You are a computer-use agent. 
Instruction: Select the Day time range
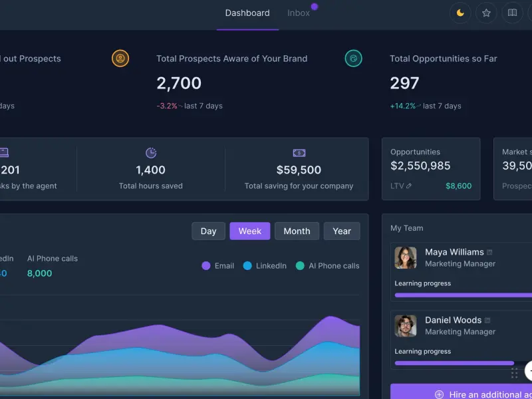click(208, 231)
